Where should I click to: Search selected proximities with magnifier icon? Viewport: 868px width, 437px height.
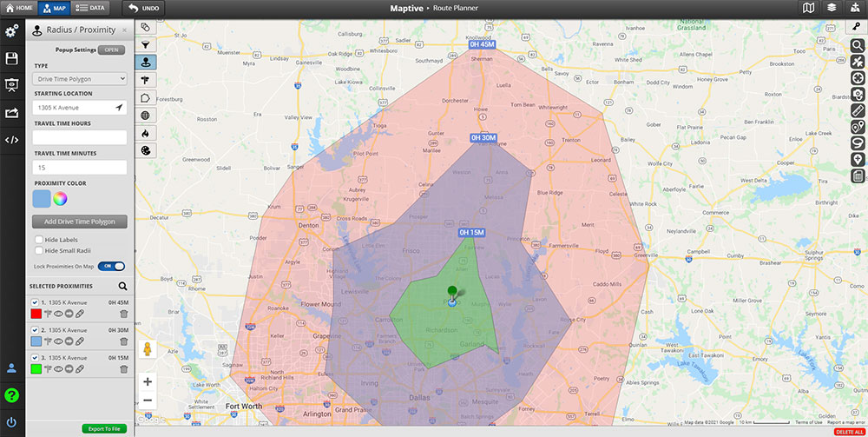[122, 287]
